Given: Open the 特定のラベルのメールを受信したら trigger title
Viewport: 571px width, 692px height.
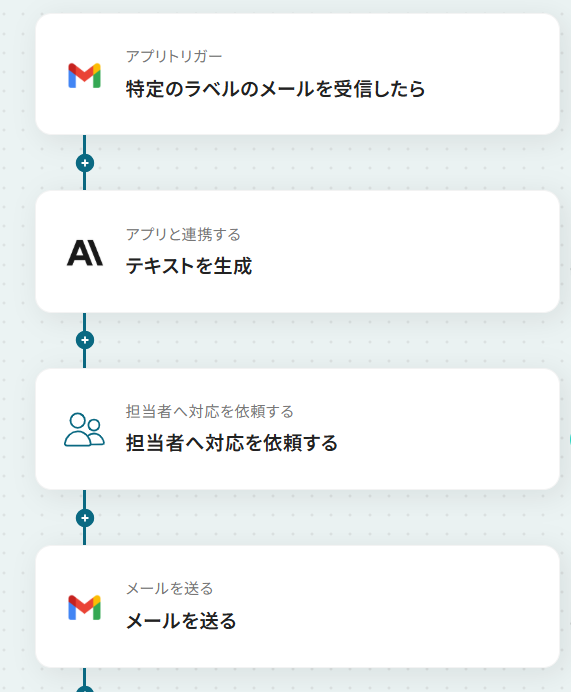Looking at the screenshot, I should point(275,89).
